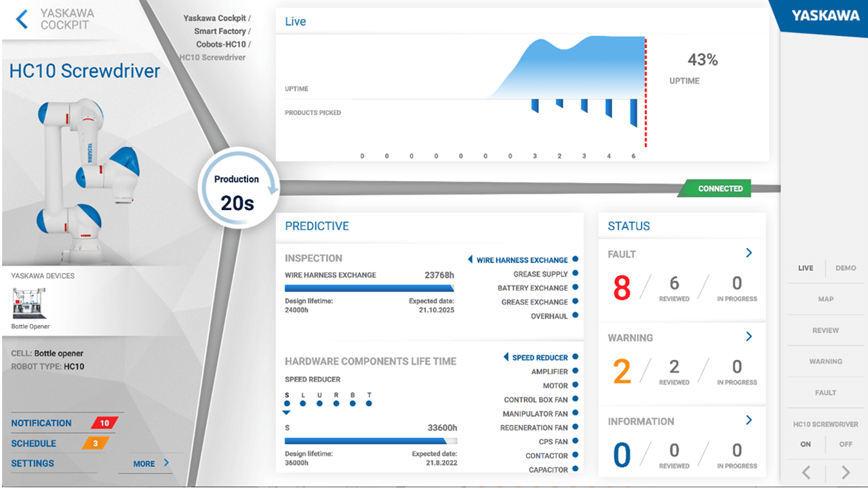Open WARNING in right sidebar
Viewport: 868px width, 488px height.
[826, 361]
